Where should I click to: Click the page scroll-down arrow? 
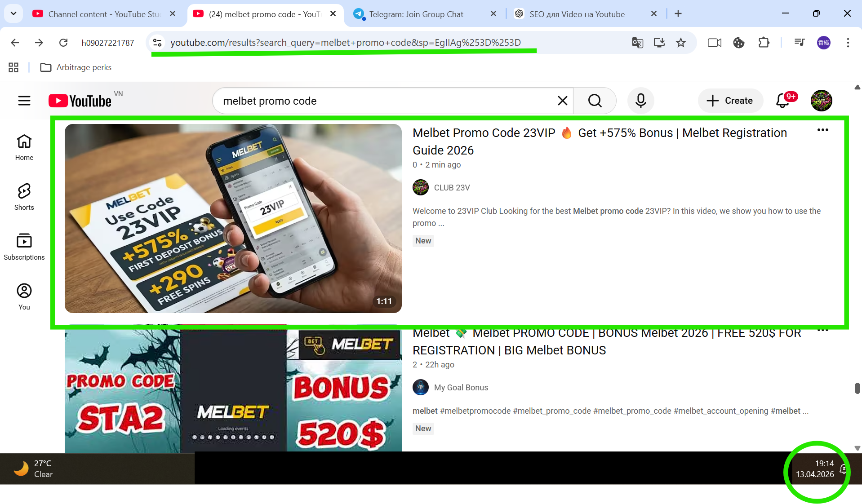[858, 448]
